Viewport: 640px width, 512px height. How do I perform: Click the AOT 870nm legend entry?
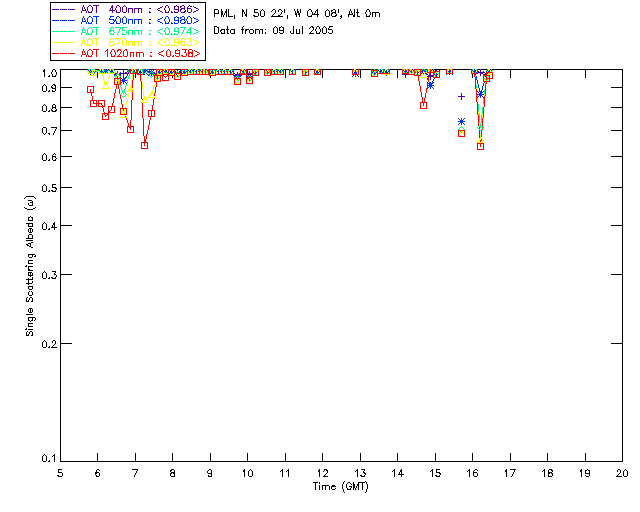pyautogui.click(x=126, y=42)
